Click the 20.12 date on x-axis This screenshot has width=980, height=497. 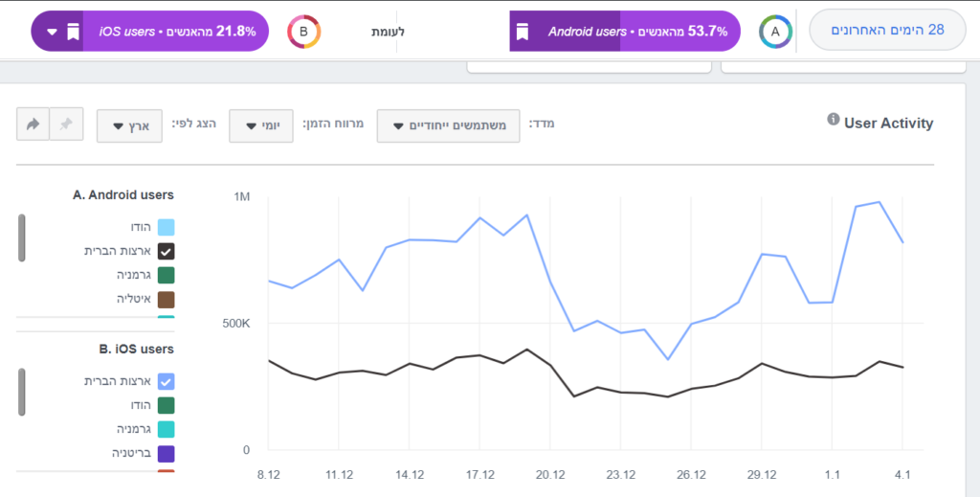click(550, 474)
